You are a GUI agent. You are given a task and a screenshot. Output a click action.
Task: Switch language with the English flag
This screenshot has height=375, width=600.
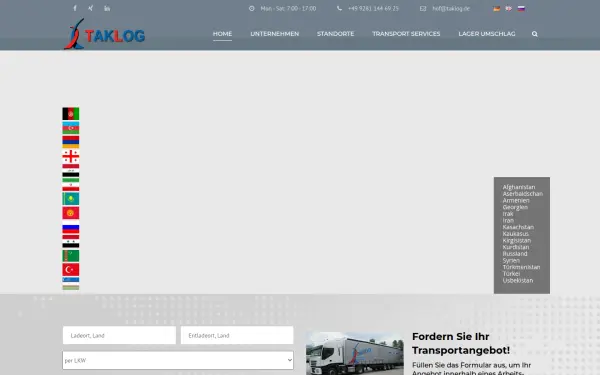509,8
